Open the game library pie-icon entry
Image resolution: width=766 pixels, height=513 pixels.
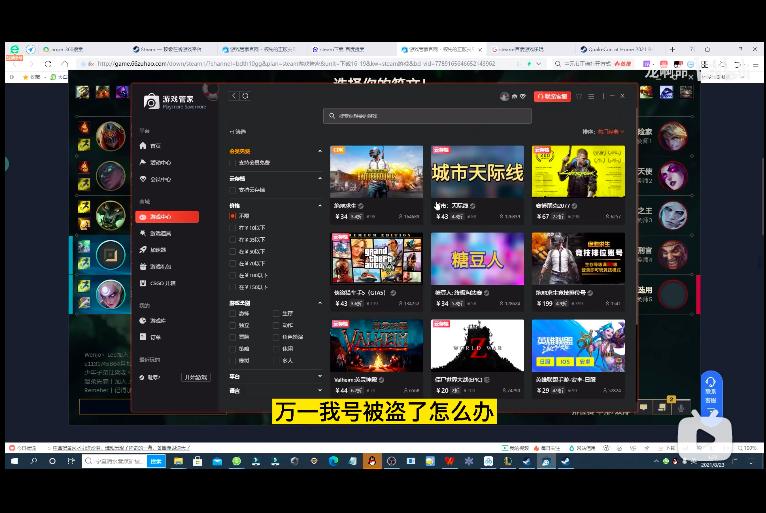click(153, 321)
